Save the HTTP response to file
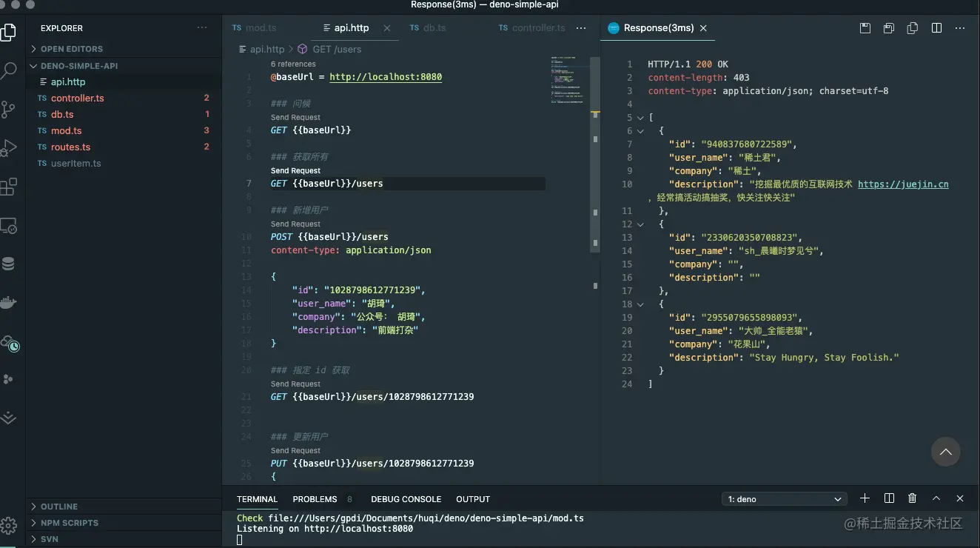980x548 pixels. tap(865, 27)
